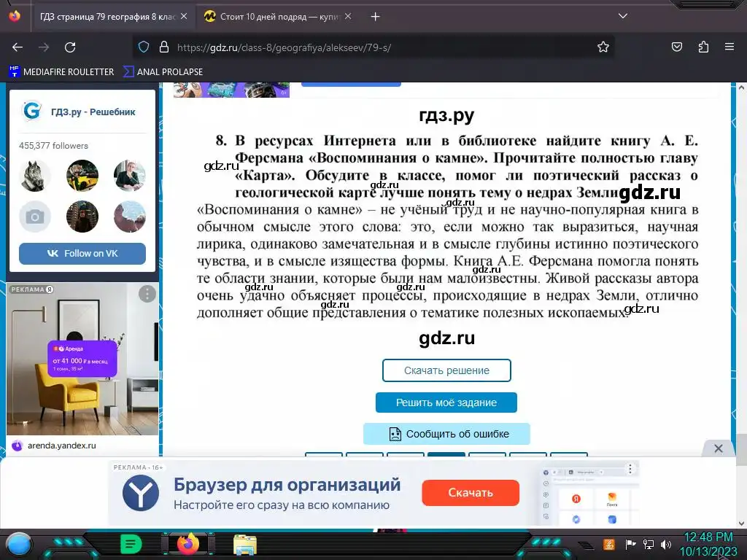Viewport: 747px width, 560px height.
Task: Save page to Pocket
Action: pyautogui.click(x=676, y=47)
